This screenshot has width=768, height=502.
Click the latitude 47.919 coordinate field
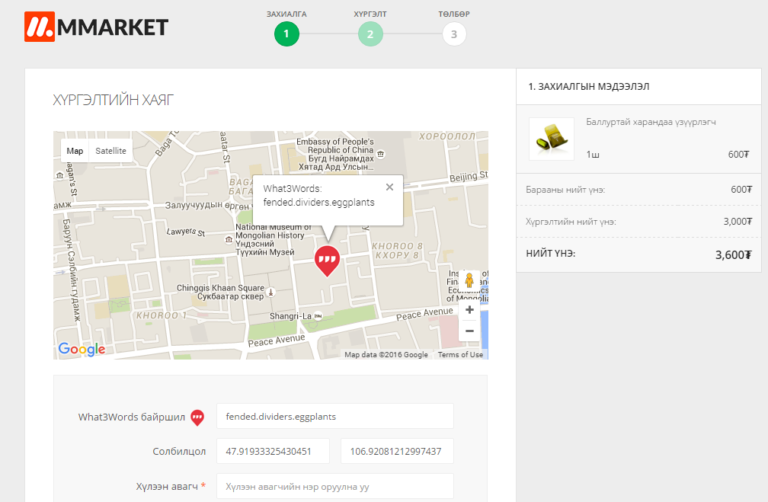273,451
